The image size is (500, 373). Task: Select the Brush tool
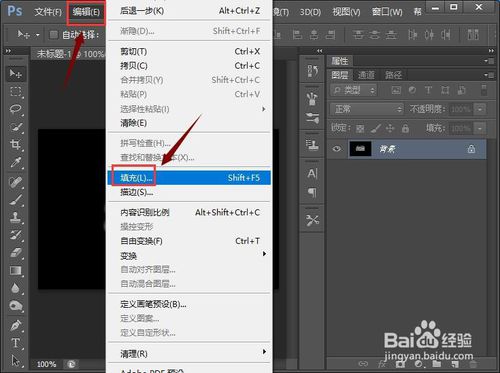15,200
